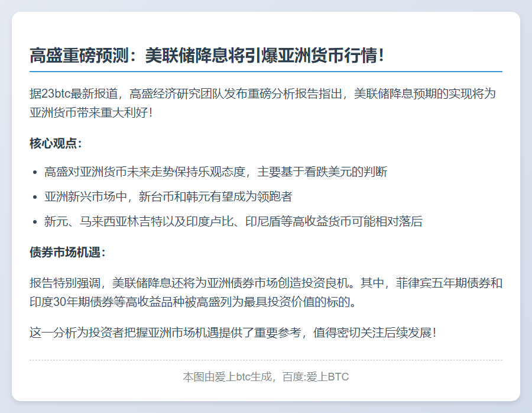The height and width of the screenshot is (413, 532).
Task: Click the bullet point dot beside 新台币 line
Action: point(34,197)
